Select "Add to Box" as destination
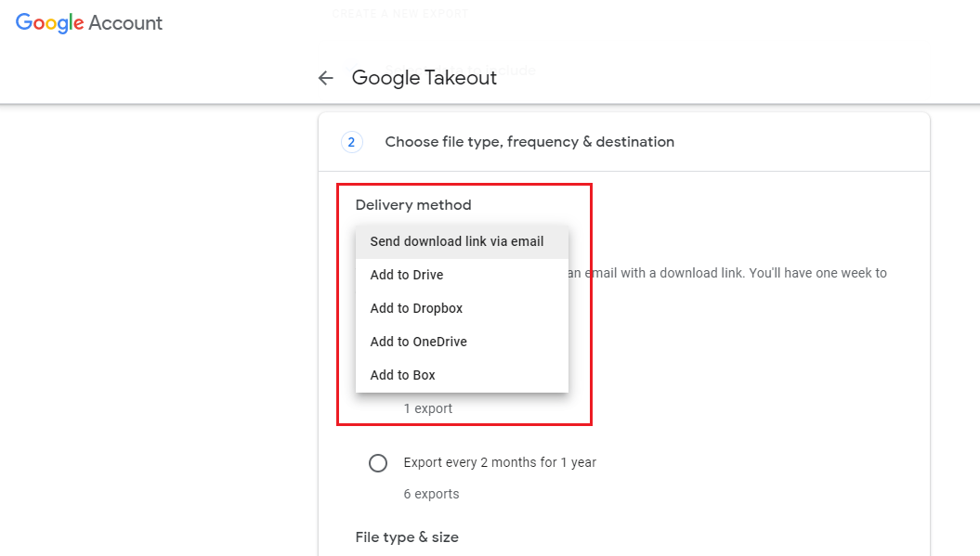980x556 pixels. (402, 375)
